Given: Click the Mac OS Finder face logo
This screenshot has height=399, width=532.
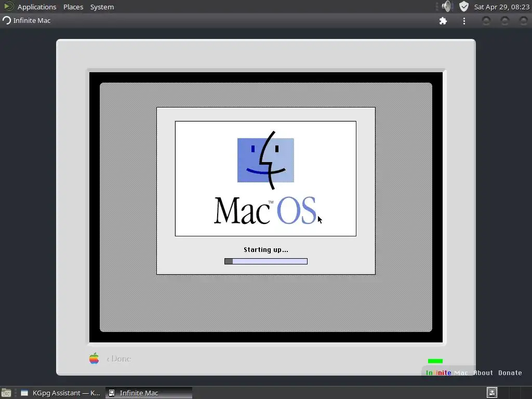Looking at the screenshot, I should 265,160.
